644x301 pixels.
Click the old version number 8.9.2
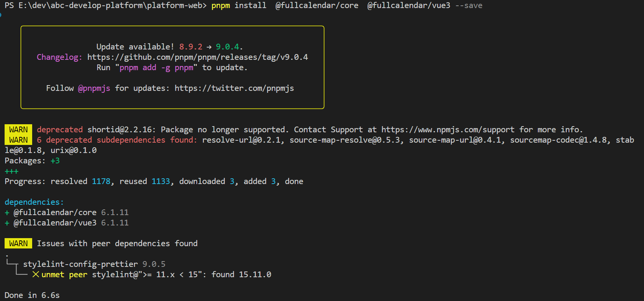coord(191,47)
